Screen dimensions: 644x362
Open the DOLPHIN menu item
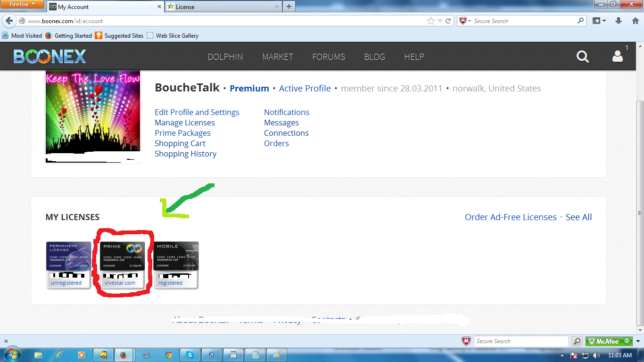coord(225,57)
